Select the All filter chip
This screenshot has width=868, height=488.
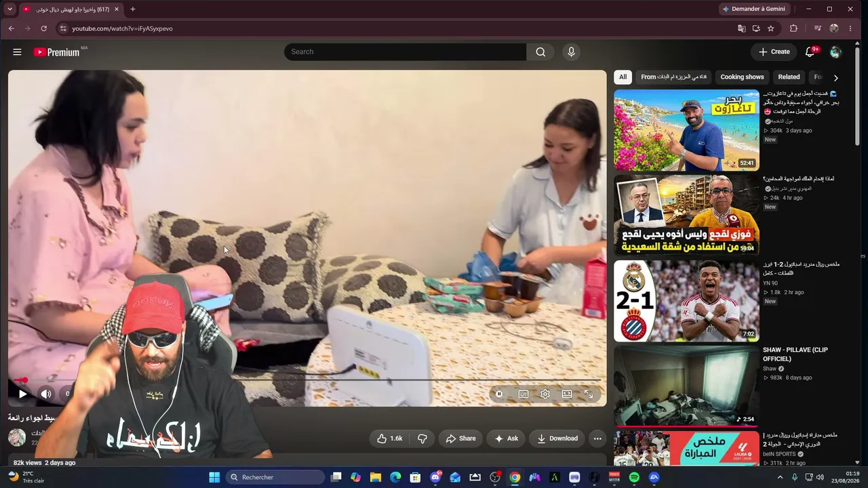point(623,77)
